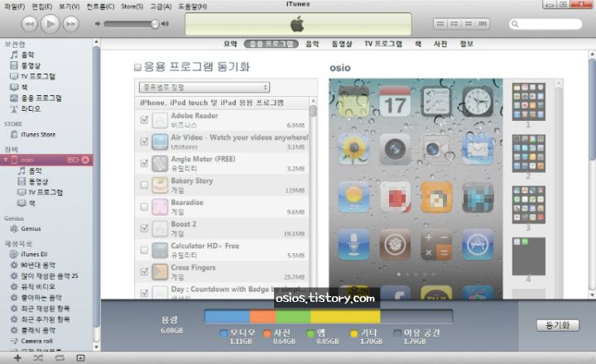Open the iTunes DJ playlist

[34, 254]
